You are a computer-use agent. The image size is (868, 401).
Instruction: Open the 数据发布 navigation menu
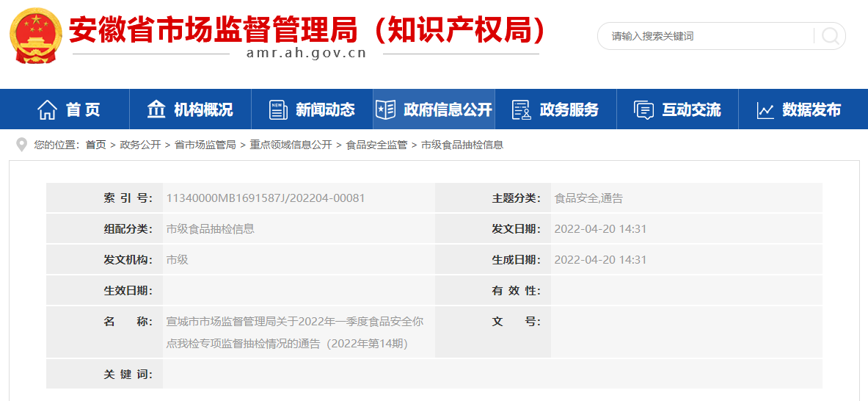click(811, 110)
